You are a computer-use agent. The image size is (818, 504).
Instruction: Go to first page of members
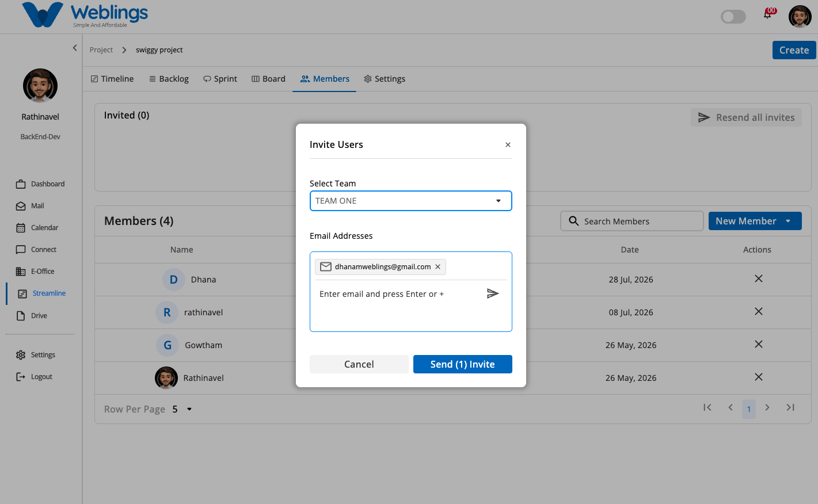707,407
